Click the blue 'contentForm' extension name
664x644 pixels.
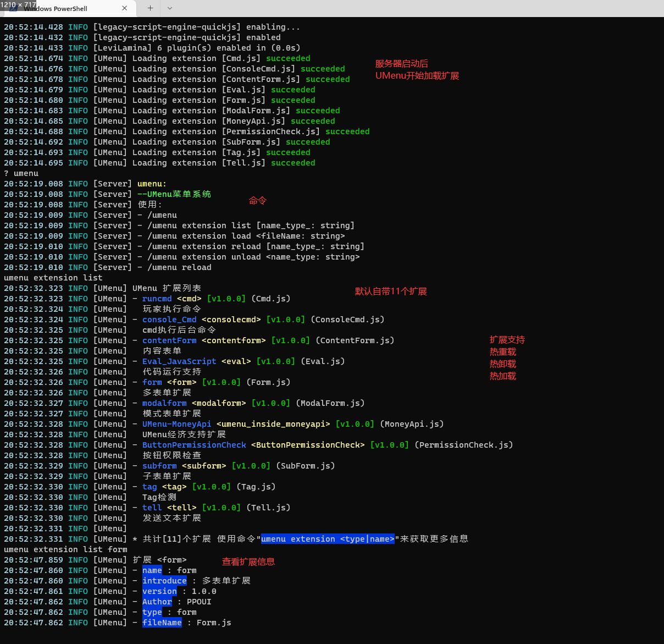click(169, 340)
